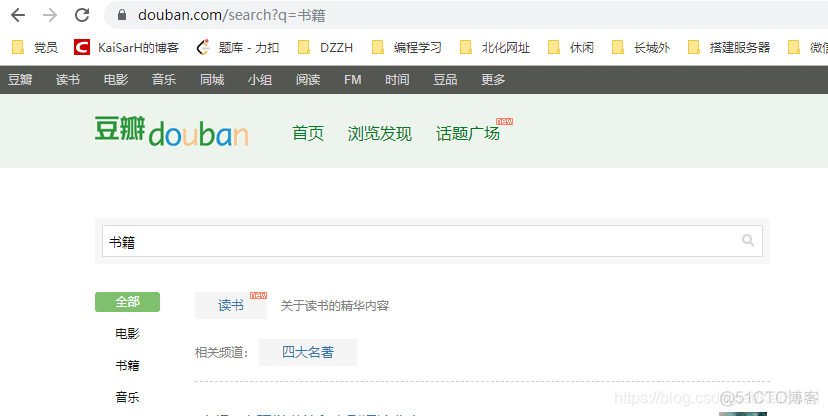Go back with the browser back arrow
828x416 pixels.
[18, 15]
